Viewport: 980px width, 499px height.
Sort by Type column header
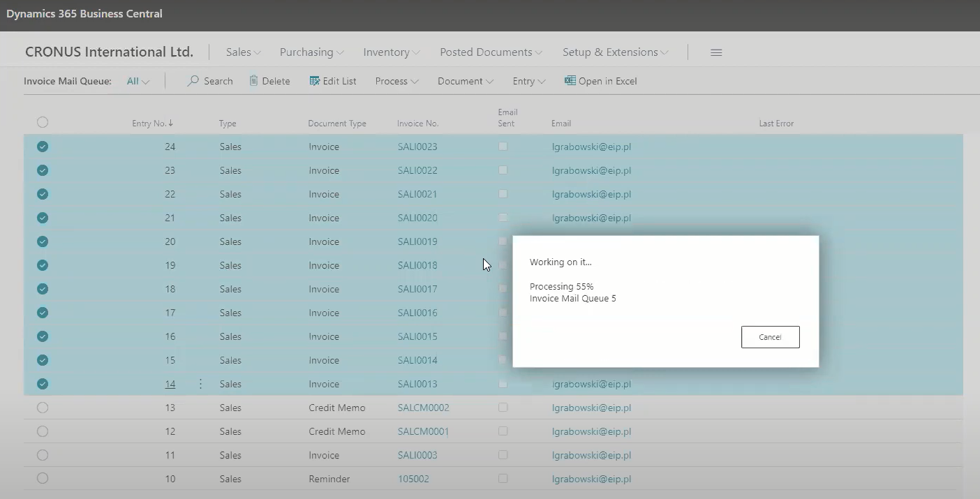pos(228,124)
